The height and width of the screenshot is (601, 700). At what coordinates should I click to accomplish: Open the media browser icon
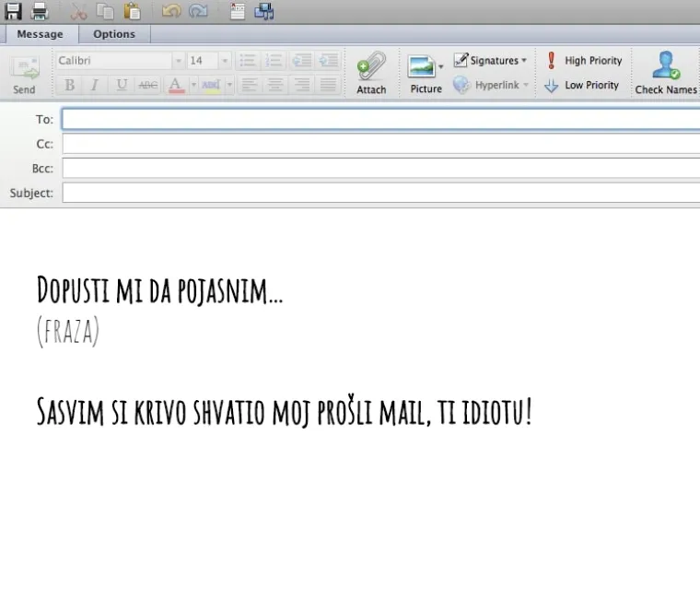click(264, 11)
